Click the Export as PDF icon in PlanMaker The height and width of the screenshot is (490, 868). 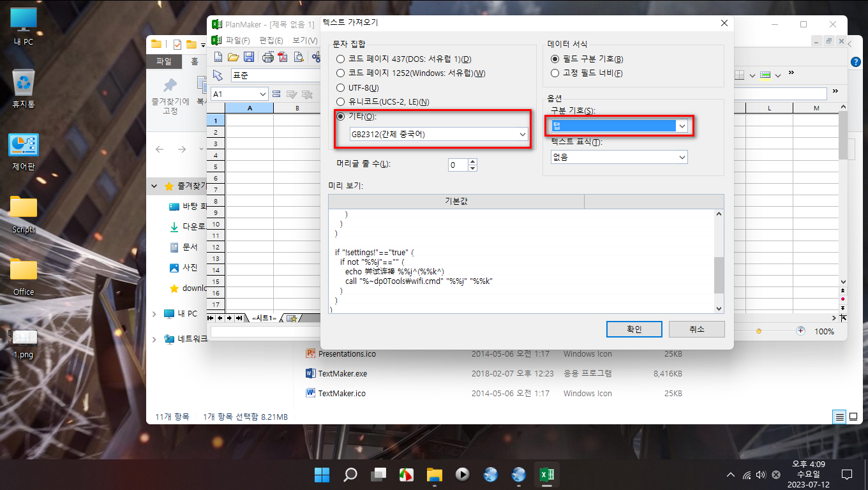click(x=283, y=57)
